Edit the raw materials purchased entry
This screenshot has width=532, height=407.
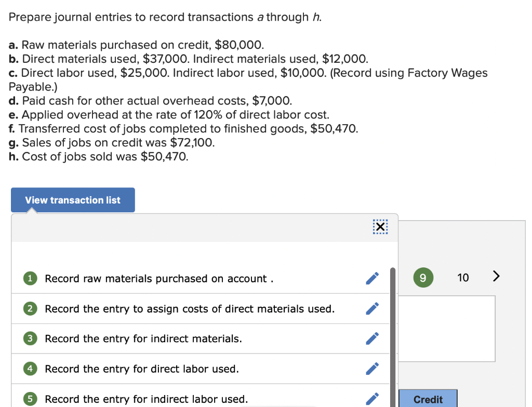click(372, 278)
